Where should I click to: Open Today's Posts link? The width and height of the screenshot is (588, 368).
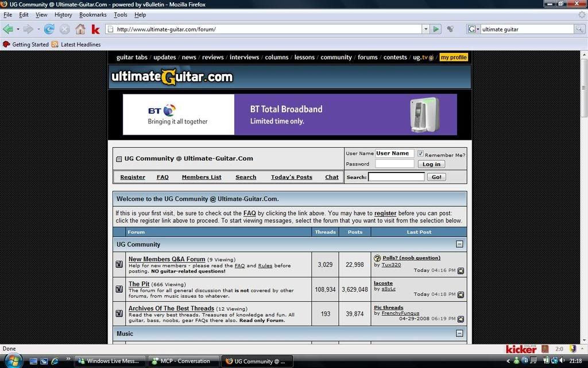(x=291, y=177)
